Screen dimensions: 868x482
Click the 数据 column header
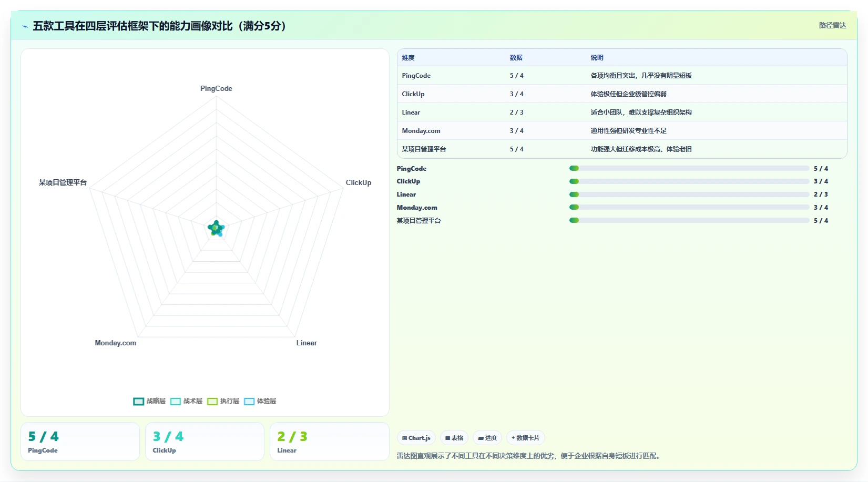[x=516, y=58]
